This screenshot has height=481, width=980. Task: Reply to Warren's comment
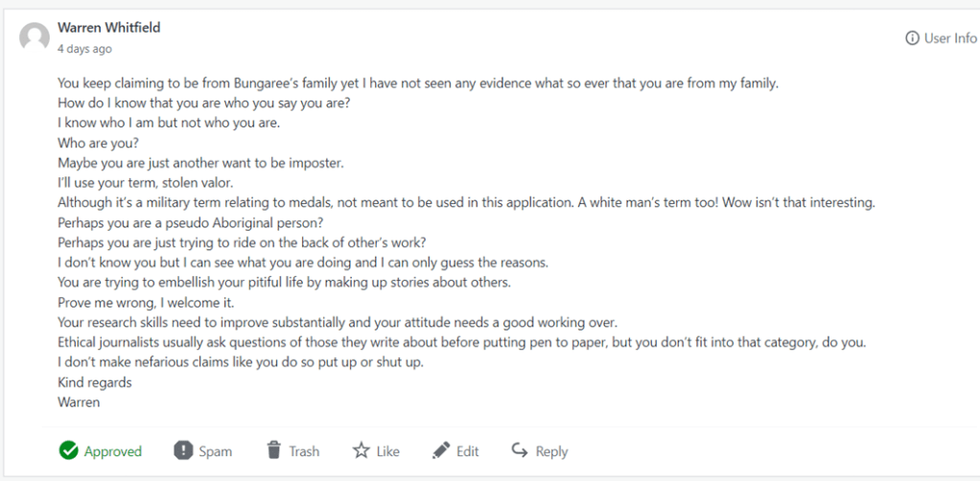(551, 451)
